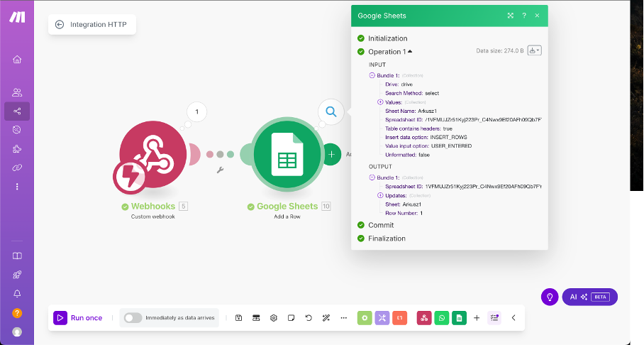Image resolution: width=644 pixels, height=345 pixels.
Task: Click the Search Method: select row
Action: pos(412,93)
